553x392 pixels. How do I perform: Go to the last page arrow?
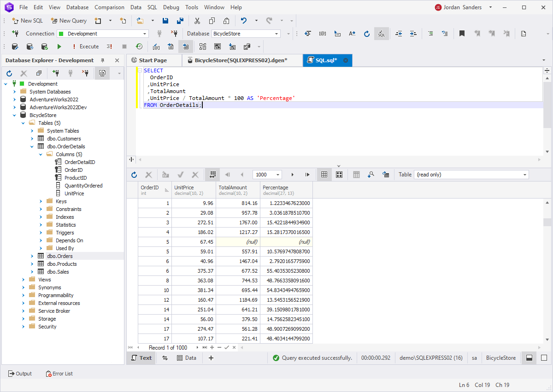point(307,175)
